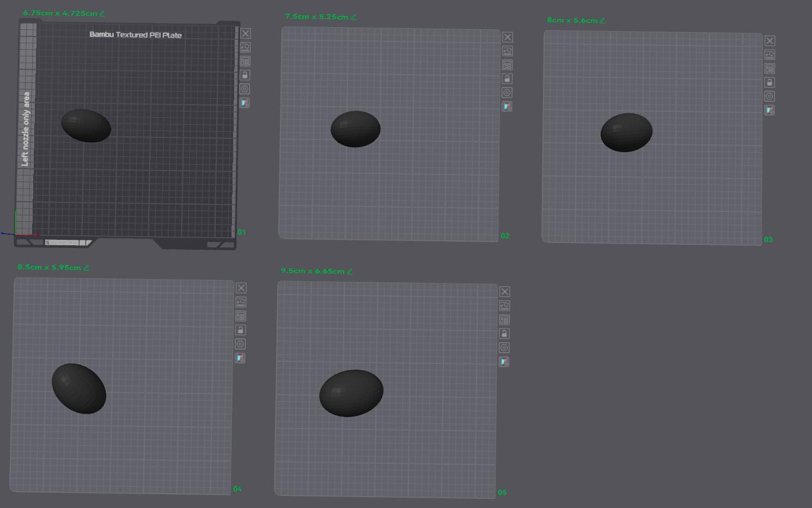This screenshot has width=812, height=508.
Task: Remove plate 05 with its X icon
Action: click(505, 292)
